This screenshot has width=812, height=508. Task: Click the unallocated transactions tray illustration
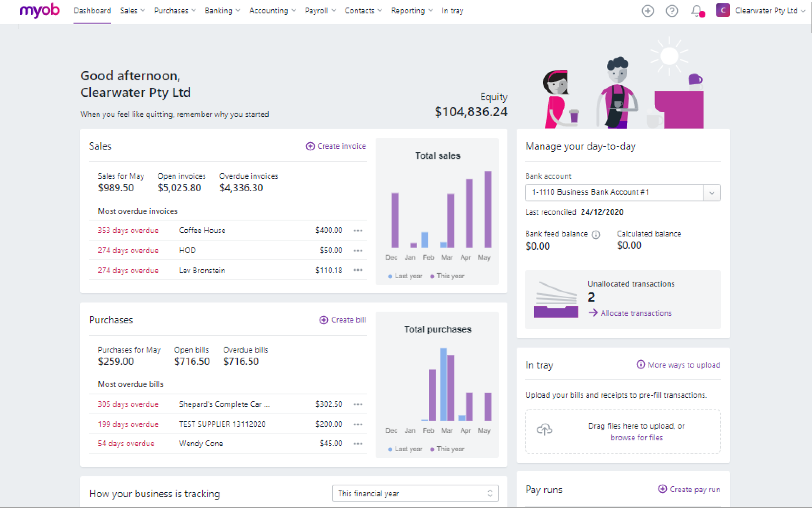tap(556, 300)
